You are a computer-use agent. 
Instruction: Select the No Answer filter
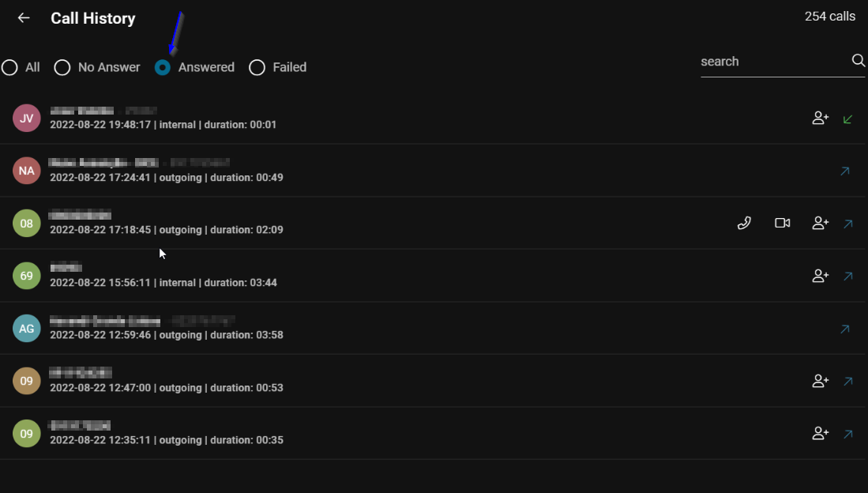(62, 68)
